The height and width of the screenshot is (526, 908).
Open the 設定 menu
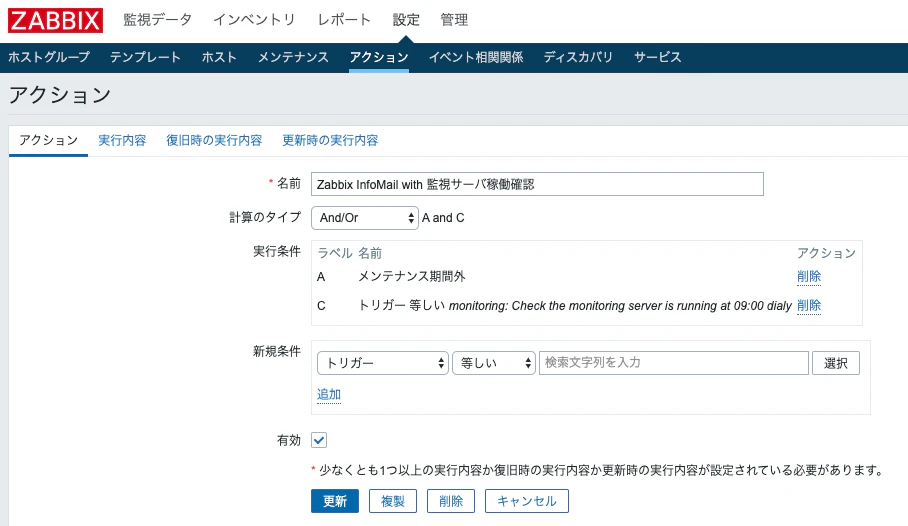406,20
